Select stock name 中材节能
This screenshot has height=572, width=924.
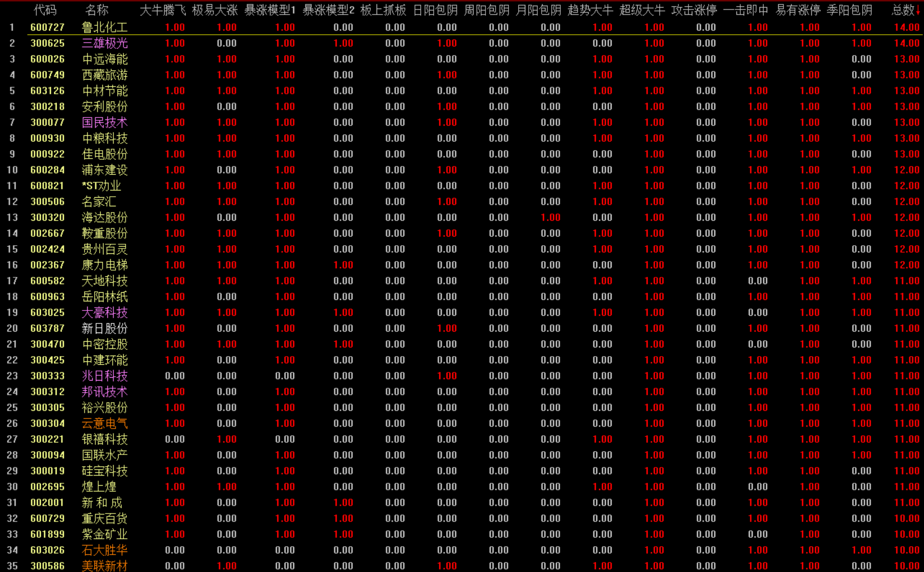[105, 91]
